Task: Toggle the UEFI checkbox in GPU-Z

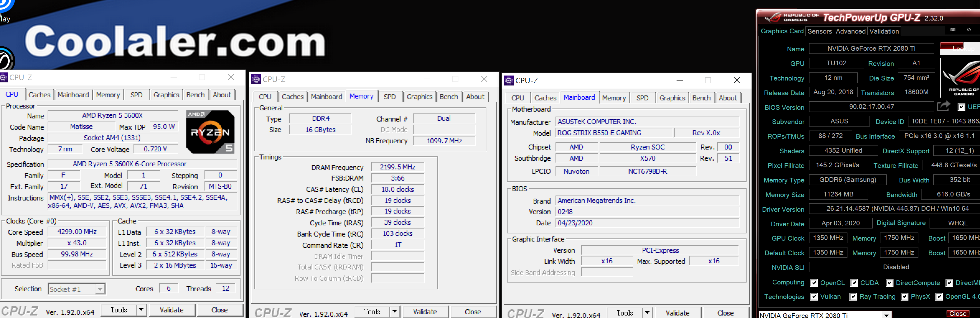Action: (x=961, y=107)
